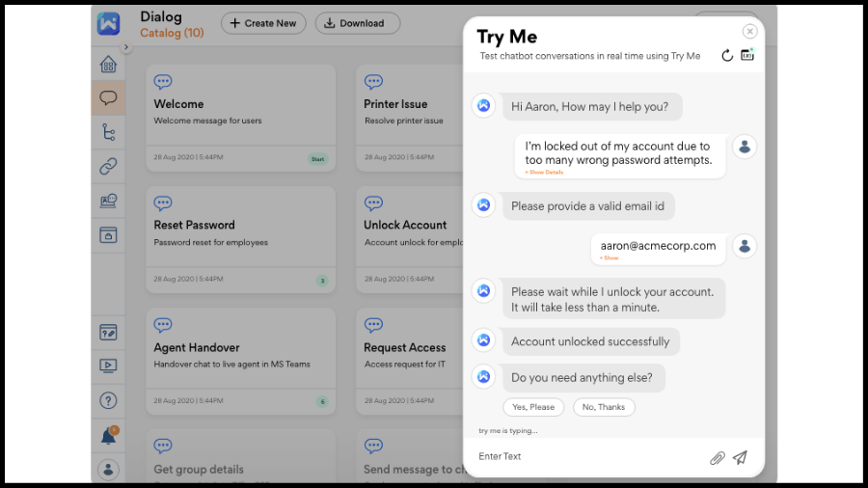Image resolution: width=868 pixels, height=488 pixels.
Task: Choose the "No, Thanks" quick reply
Action: (604, 407)
